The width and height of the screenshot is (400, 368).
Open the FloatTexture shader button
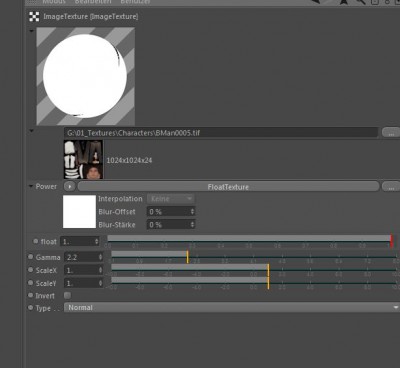point(228,187)
